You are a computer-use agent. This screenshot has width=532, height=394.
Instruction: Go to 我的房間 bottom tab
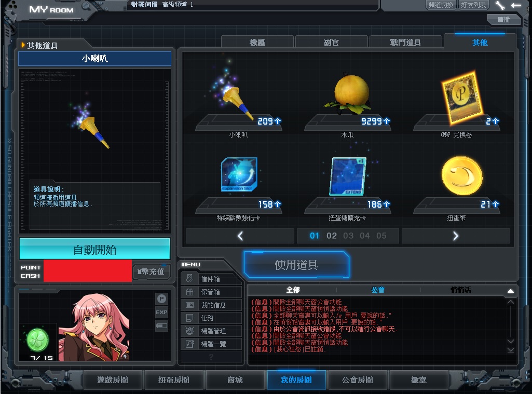(296, 380)
